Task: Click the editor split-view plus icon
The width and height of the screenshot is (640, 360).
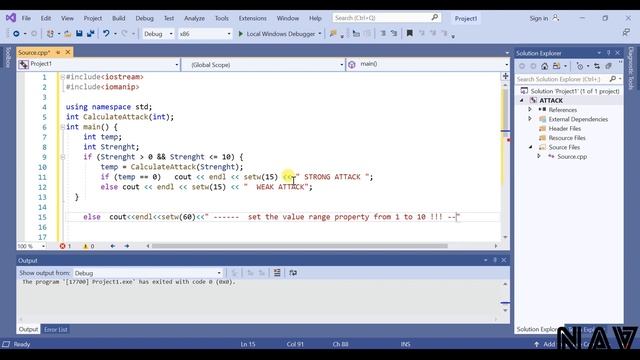Action: pyautogui.click(x=505, y=76)
